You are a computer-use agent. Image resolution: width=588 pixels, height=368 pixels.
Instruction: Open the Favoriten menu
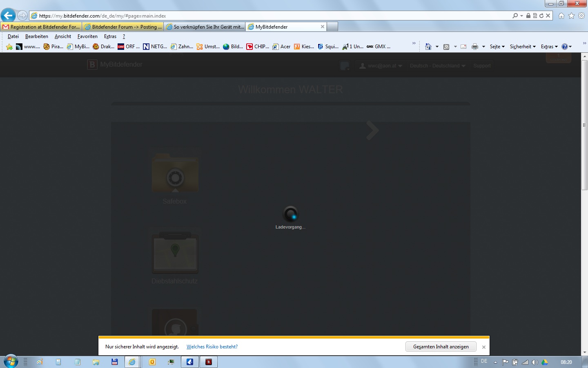[87, 36]
